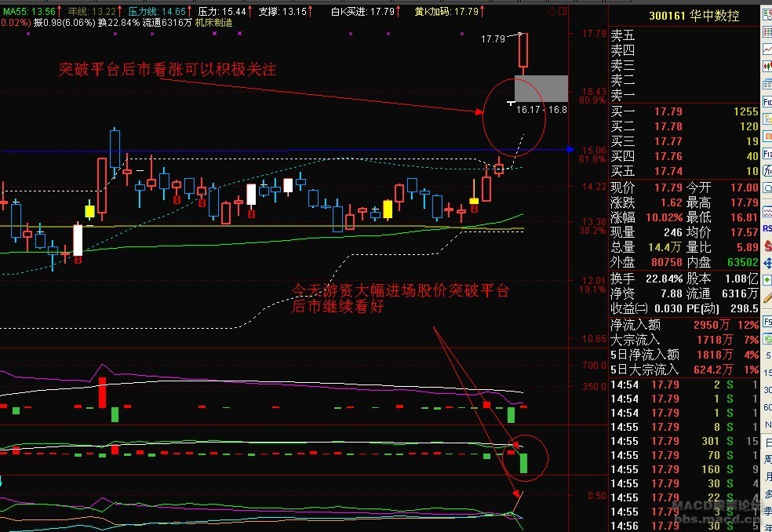
Task: Select the RSI indicator icon
Action: pyautogui.click(x=767, y=228)
